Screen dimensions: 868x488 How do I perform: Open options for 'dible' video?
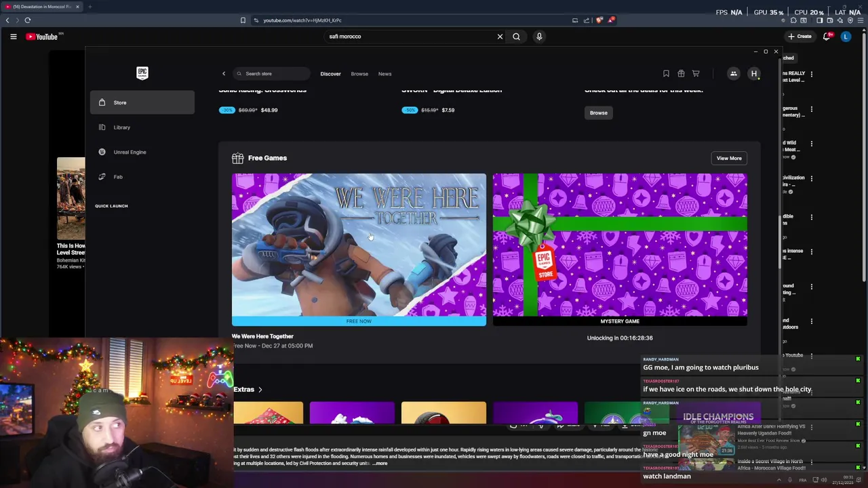coord(811,217)
